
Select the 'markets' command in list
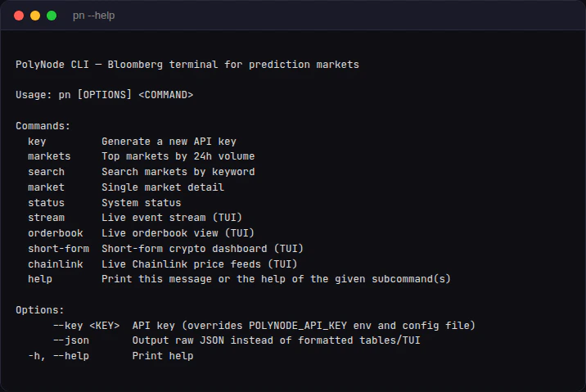[x=49, y=156]
